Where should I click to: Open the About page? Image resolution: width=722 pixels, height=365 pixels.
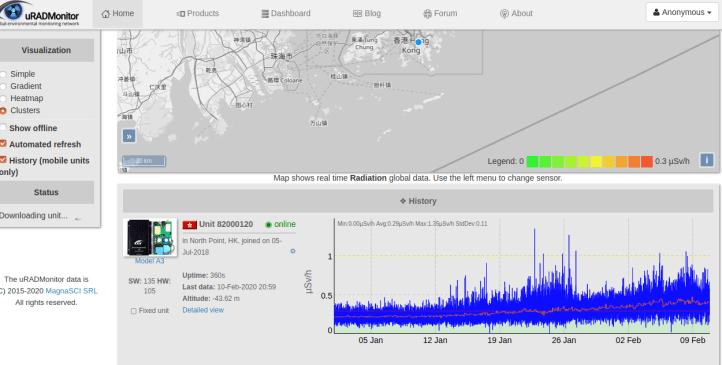point(516,13)
